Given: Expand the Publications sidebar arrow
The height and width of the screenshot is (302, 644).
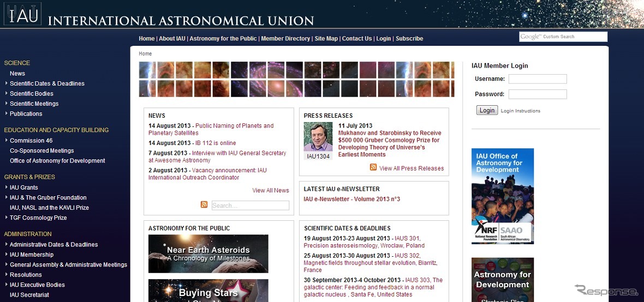Looking at the screenshot, I should tap(7, 114).
